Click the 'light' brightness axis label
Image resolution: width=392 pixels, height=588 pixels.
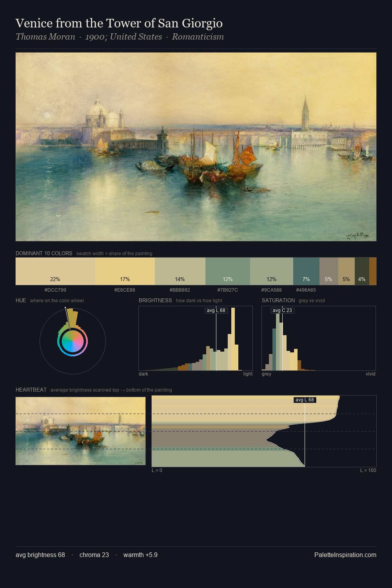coord(248,374)
